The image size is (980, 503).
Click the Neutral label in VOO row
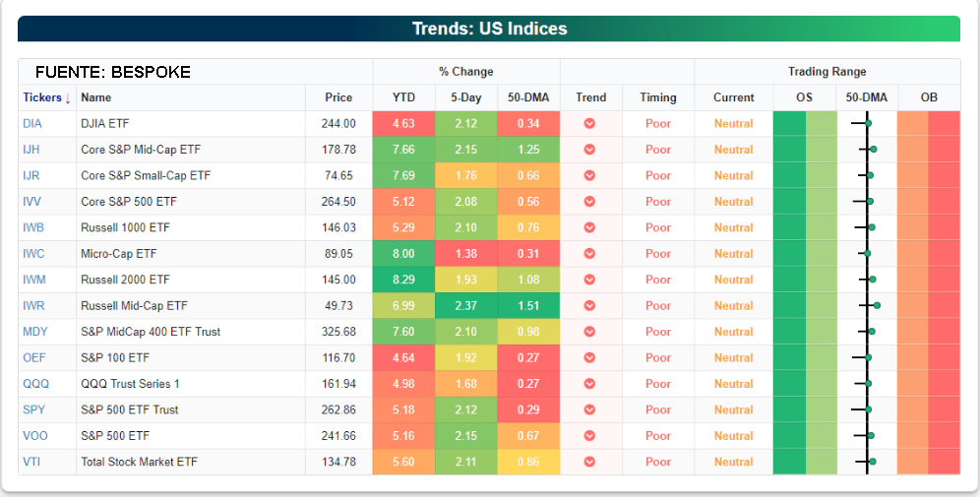point(733,436)
